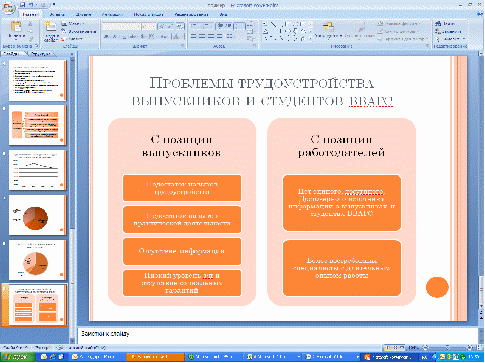
Task: Click the Windows Start button
Action: coord(18,357)
